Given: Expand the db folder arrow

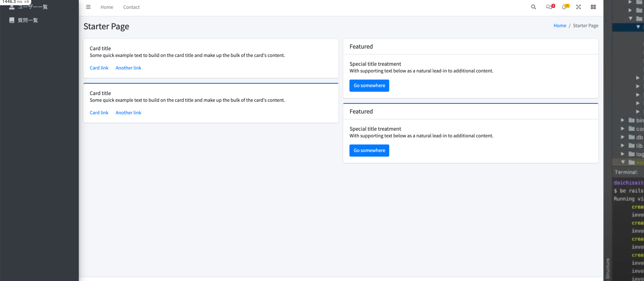Looking at the screenshot, I should [623, 137].
